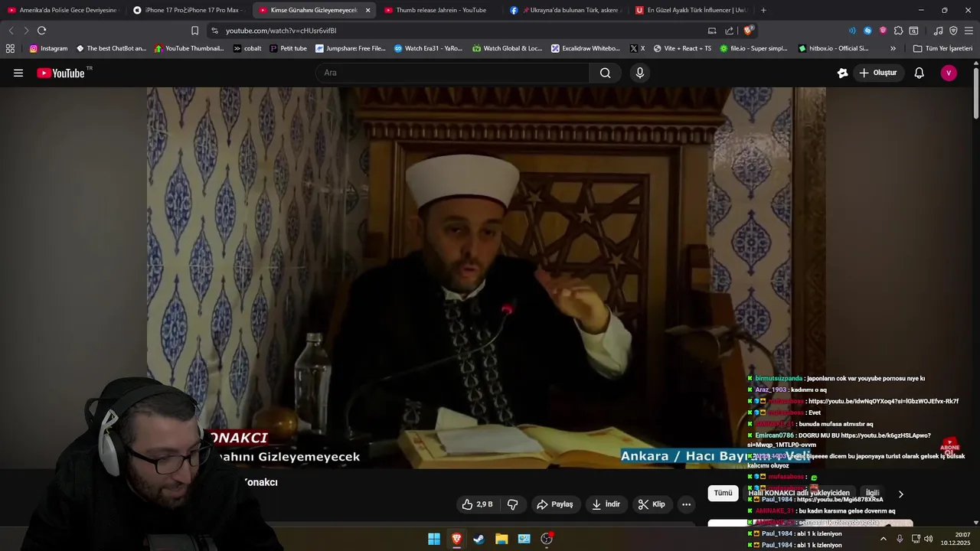The image size is (980, 551).
Task: Open the pink U shield extension
Action: 883,31
